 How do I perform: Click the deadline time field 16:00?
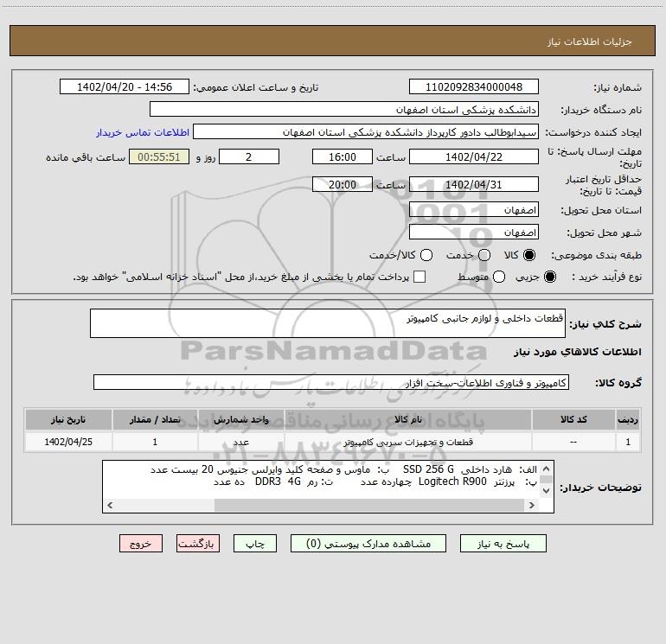point(343,156)
